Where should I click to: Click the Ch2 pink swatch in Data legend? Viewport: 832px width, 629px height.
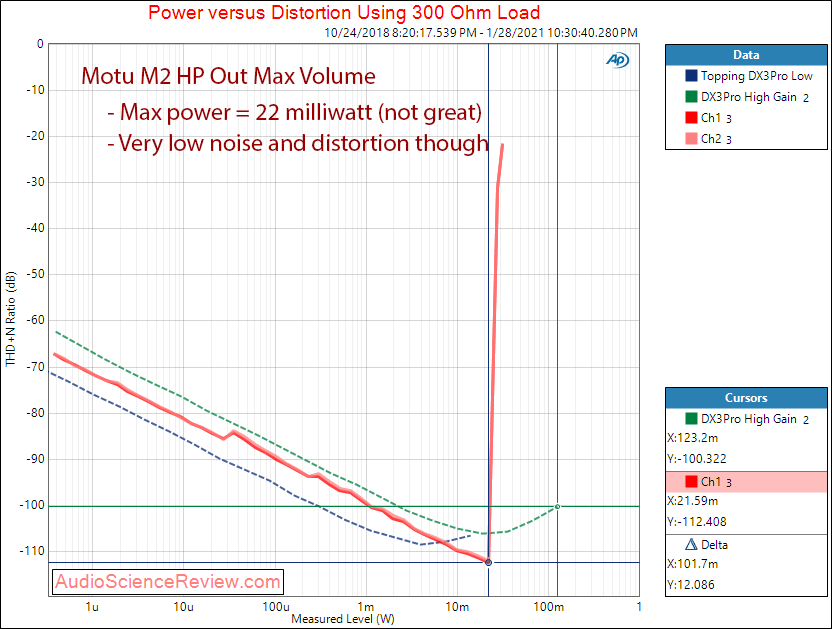click(x=691, y=139)
